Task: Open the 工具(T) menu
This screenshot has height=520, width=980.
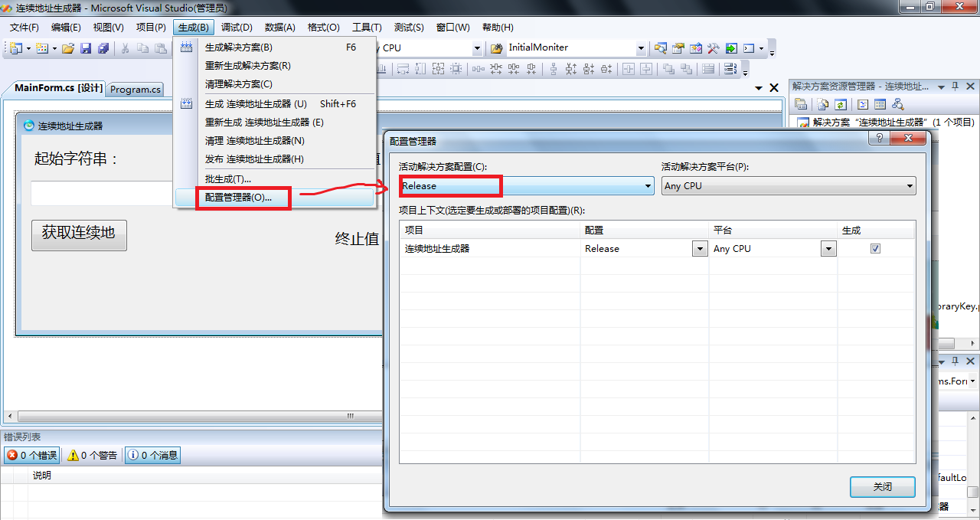Action: pyautogui.click(x=367, y=27)
